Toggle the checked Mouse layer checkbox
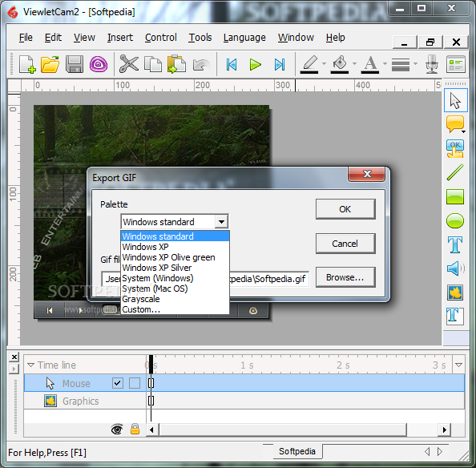 pyautogui.click(x=118, y=383)
